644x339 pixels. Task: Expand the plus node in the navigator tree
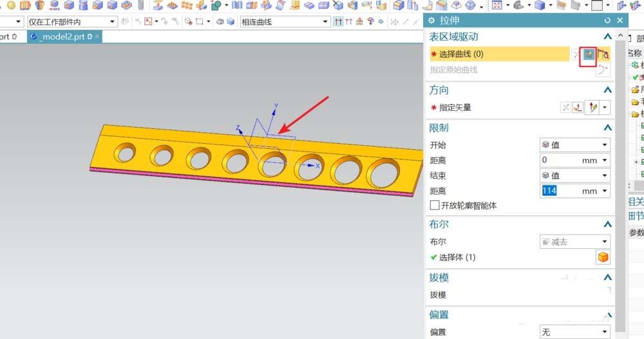636,162
